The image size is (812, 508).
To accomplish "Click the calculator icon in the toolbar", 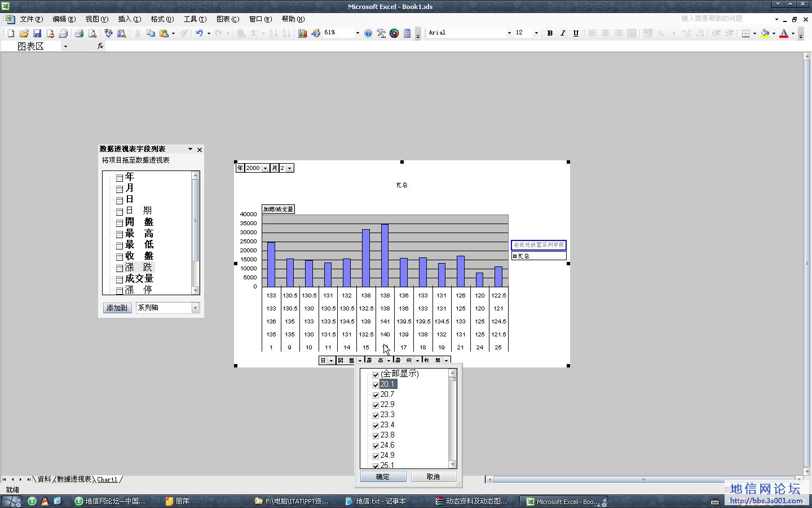I will pyautogui.click(x=407, y=33).
